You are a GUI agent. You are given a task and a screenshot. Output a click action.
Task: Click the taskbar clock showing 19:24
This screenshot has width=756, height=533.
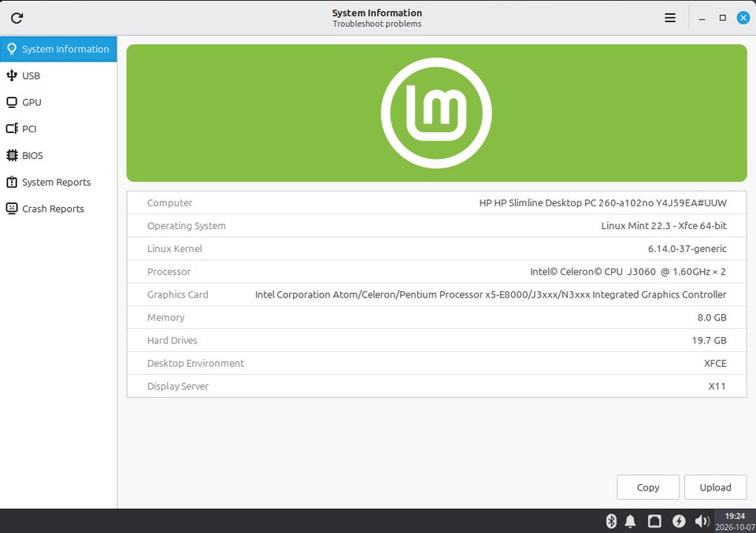pyautogui.click(x=735, y=521)
